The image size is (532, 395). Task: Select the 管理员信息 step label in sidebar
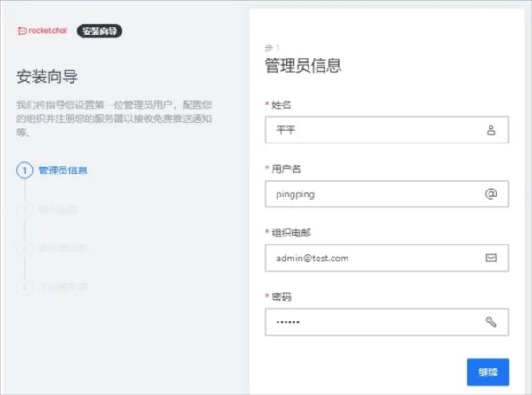tap(63, 170)
